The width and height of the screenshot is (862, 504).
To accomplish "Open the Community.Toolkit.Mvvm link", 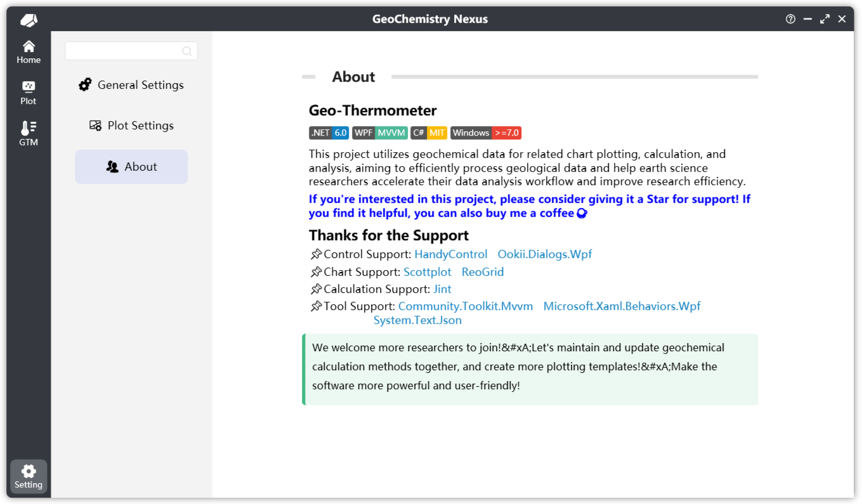I will pos(465,306).
